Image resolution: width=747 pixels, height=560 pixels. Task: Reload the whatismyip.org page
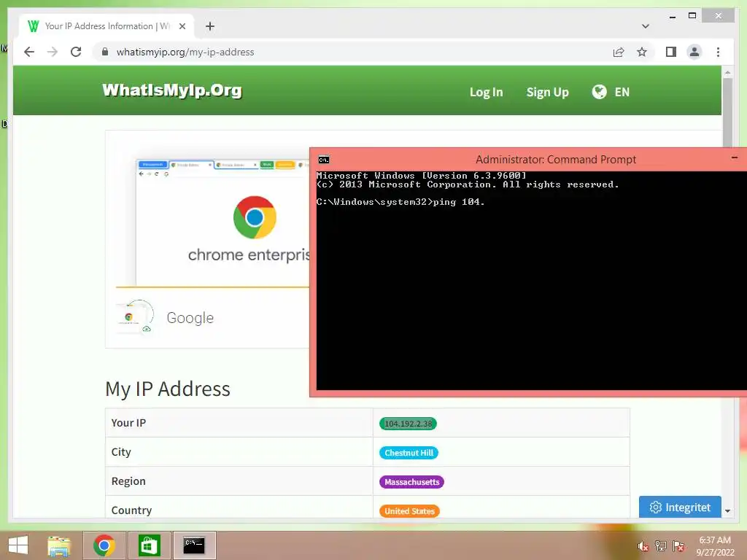pyautogui.click(x=76, y=52)
